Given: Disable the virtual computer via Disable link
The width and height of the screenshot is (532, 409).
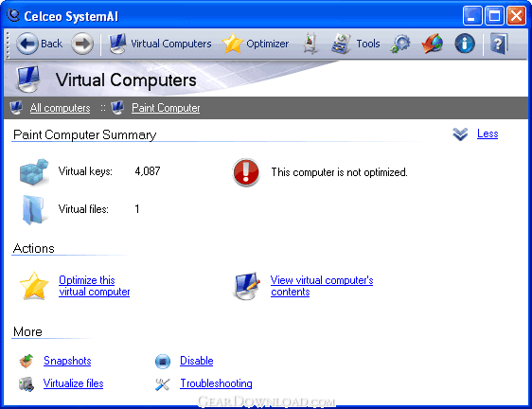Looking at the screenshot, I should click(197, 361).
